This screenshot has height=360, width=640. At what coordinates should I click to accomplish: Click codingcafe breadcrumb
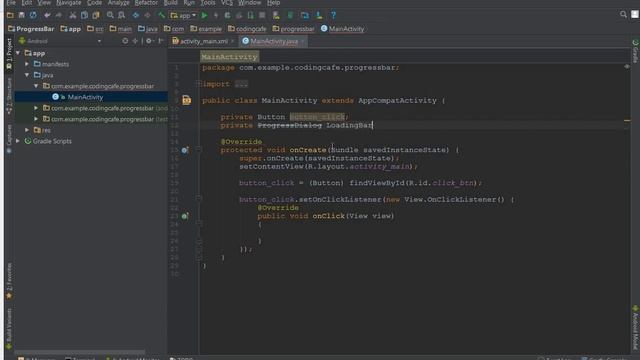(247, 29)
